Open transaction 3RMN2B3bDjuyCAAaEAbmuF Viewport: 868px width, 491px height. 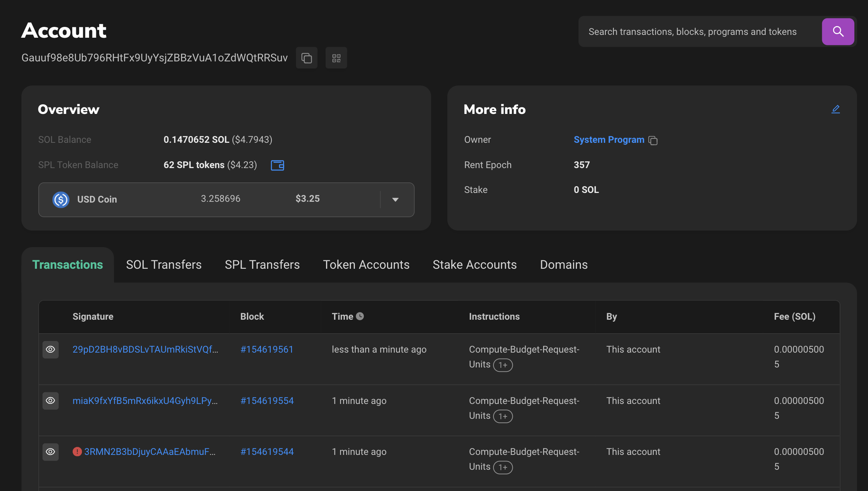[150, 452]
